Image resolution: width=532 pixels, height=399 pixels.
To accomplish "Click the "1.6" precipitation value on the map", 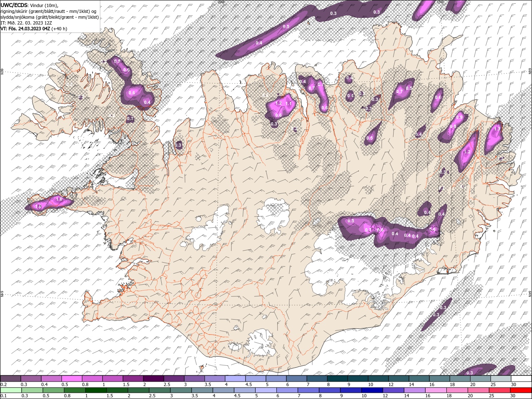I will click(59, 199).
